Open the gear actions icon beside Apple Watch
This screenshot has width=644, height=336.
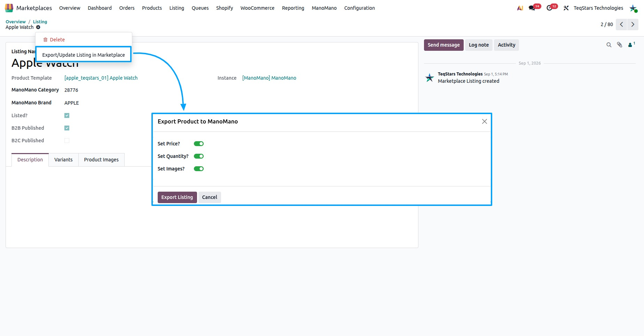38,27
